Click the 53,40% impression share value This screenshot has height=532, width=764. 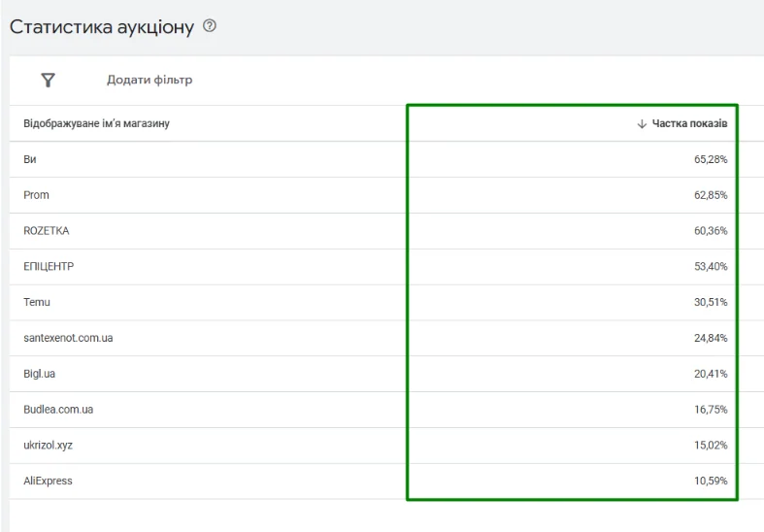(x=711, y=267)
